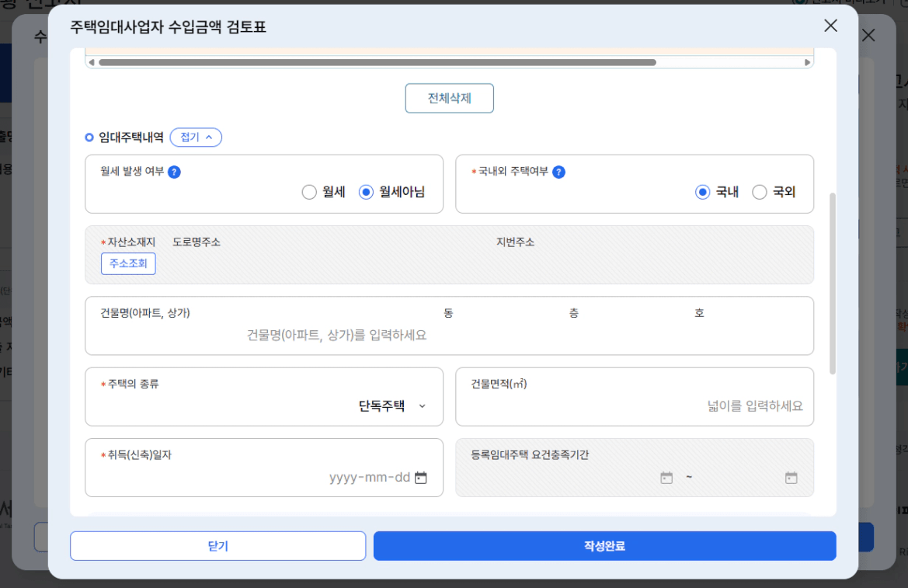This screenshot has width=908, height=588.
Task: Click help icon next to 월세 발생 여부
Action: click(x=174, y=172)
